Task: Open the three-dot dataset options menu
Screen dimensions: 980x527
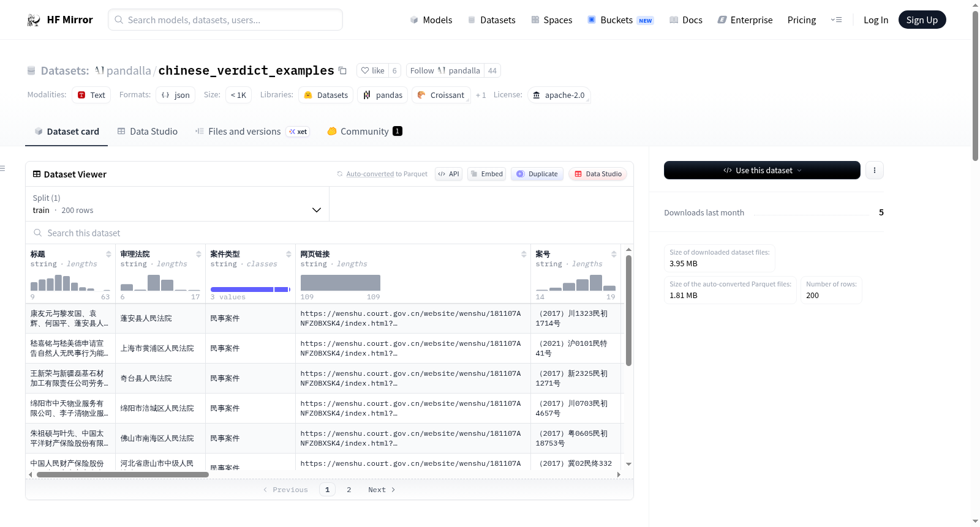Action: [x=875, y=170]
